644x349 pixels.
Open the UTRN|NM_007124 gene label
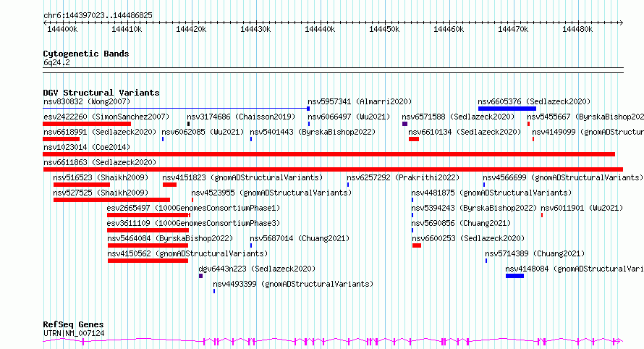tap(74, 333)
